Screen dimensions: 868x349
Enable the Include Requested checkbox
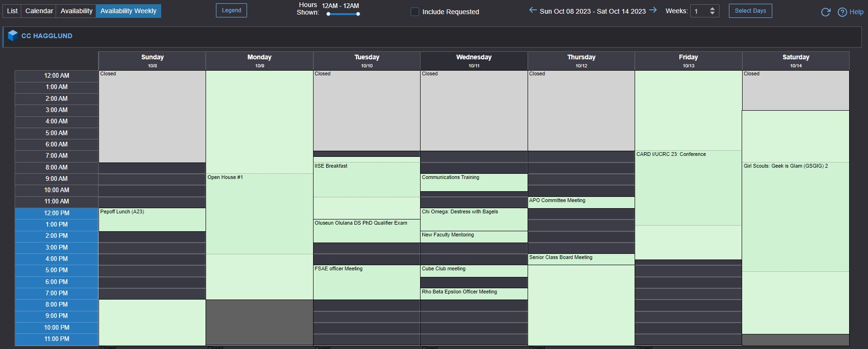[x=415, y=12]
